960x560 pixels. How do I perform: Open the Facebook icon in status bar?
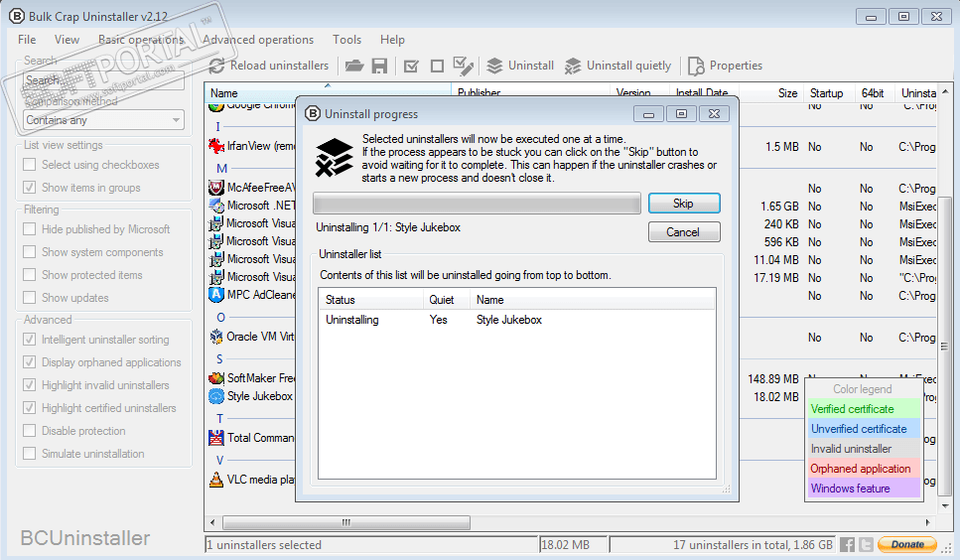click(848, 544)
